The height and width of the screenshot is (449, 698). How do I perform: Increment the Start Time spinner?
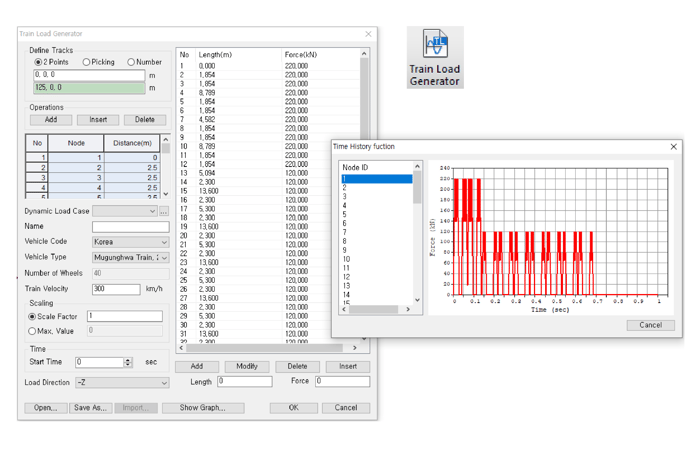tap(128, 360)
